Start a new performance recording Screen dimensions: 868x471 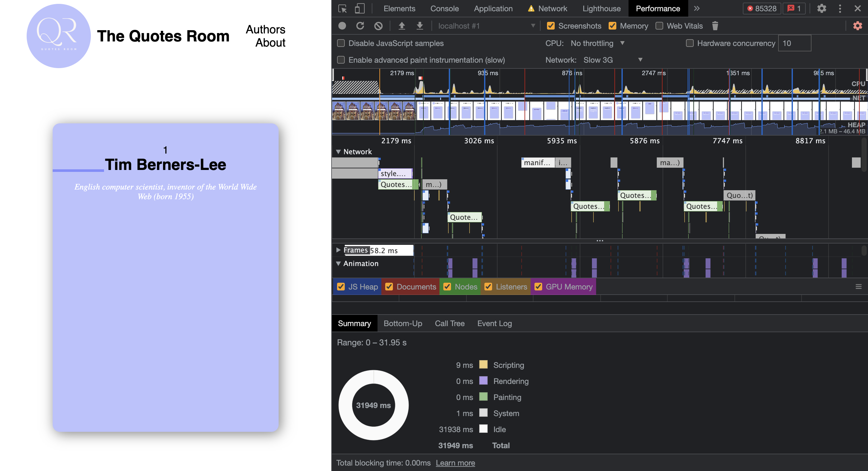coord(342,26)
